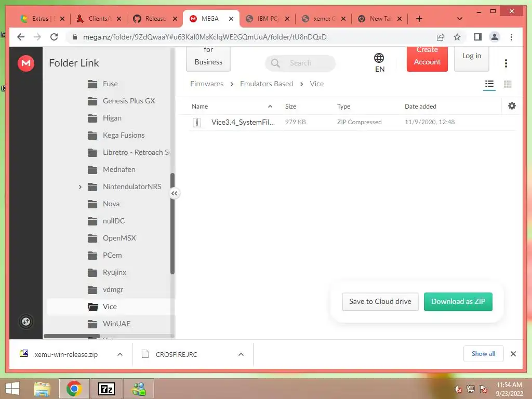The width and height of the screenshot is (532, 399).
Task: Toggle the browser side panel
Action: tap(478, 37)
